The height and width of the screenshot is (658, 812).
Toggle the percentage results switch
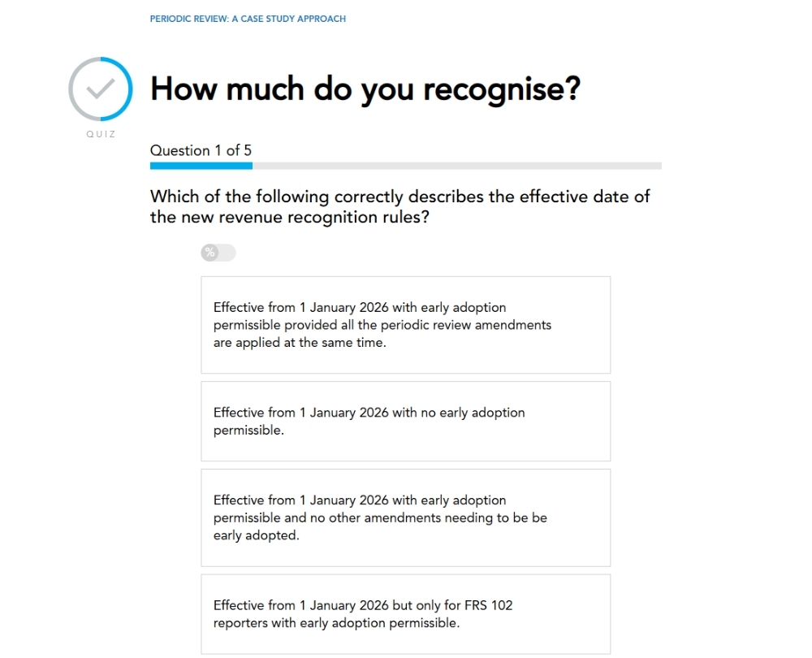click(218, 253)
